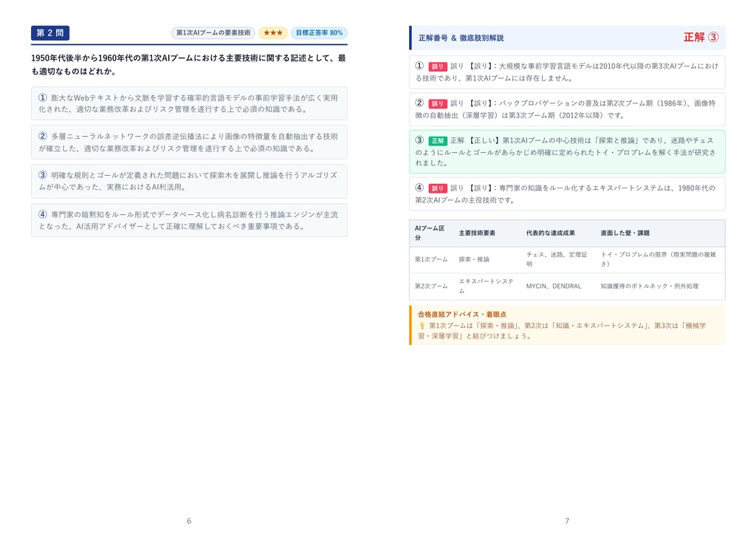Click the 目標正答率 80% badge
Viewport: 756px width, 537px height.
pyautogui.click(x=319, y=33)
